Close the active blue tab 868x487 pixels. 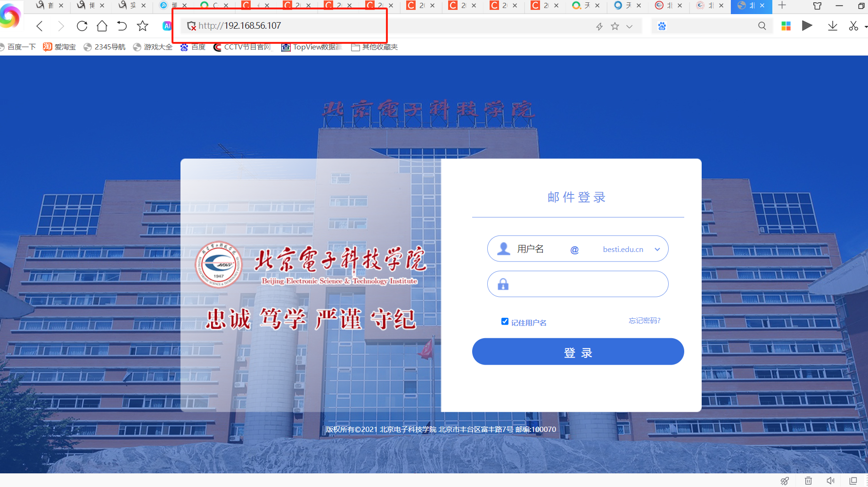coord(762,6)
